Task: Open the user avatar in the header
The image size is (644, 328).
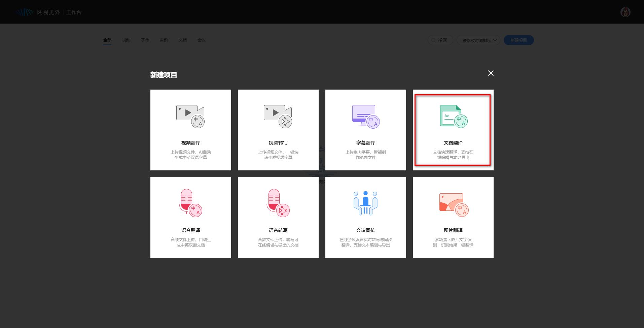Action: click(x=625, y=12)
